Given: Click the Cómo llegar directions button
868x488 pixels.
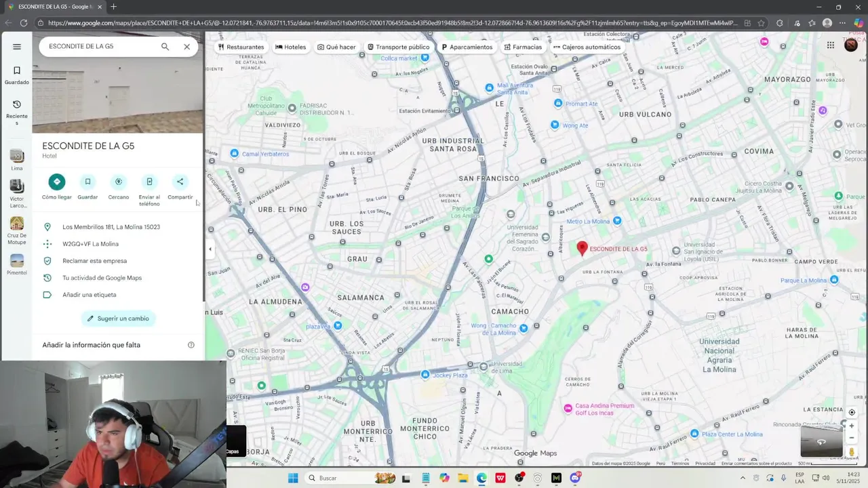Looking at the screenshot, I should pos(57,187).
